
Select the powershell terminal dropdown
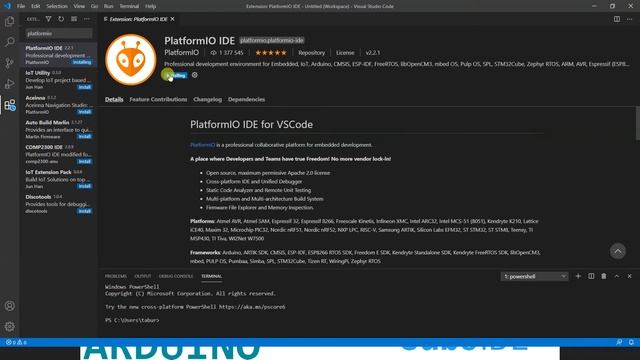(534, 276)
